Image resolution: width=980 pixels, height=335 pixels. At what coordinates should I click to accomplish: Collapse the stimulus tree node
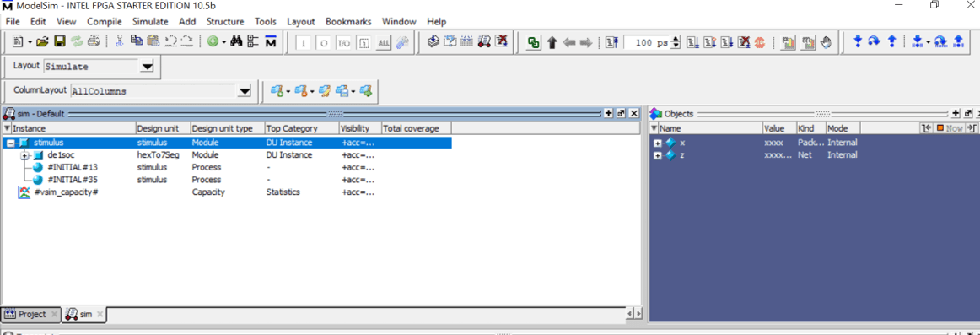pos(11,143)
